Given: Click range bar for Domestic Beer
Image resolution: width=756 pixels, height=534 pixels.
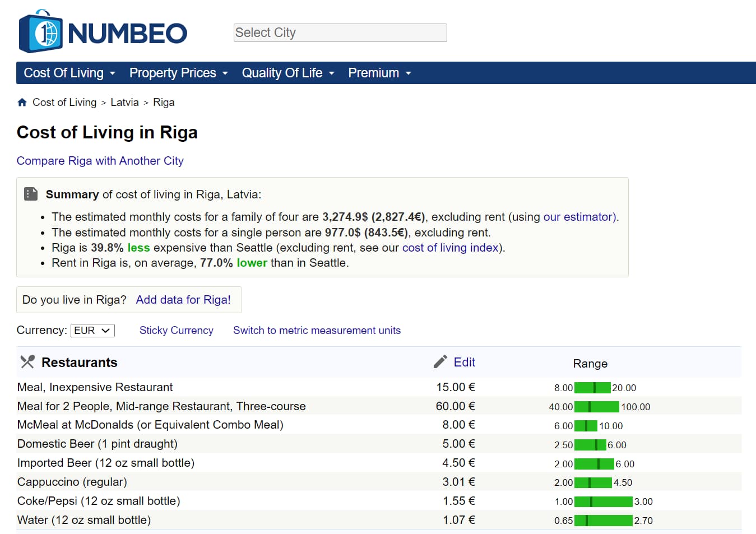Looking at the screenshot, I should [x=590, y=445].
